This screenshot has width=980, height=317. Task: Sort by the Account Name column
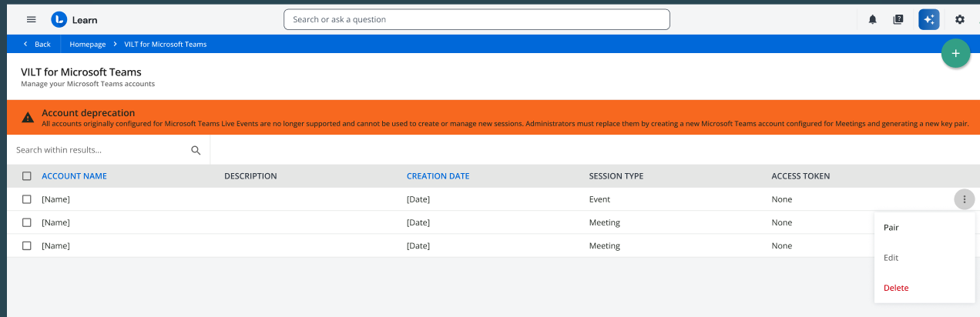(74, 176)
